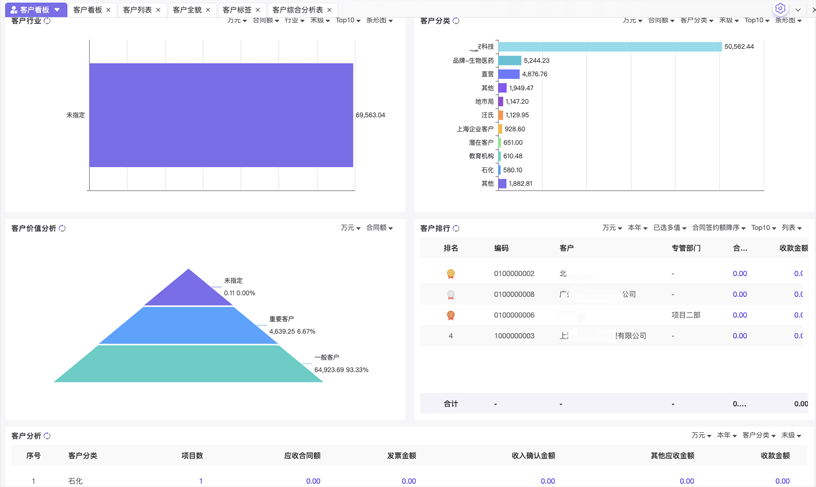The image size is (816, 487).
Task: Refresh the 客户分析 table panel
Action: coord(47,436)
